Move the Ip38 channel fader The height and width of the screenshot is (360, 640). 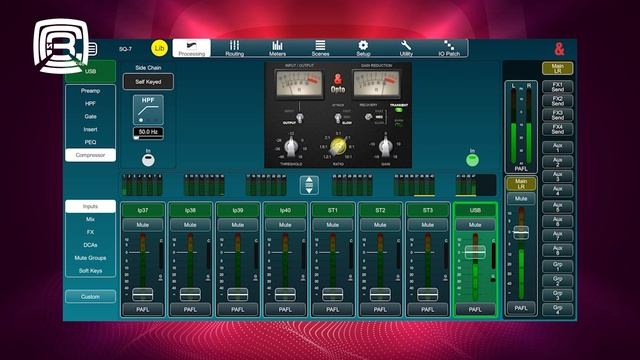[x=190, y=294]
